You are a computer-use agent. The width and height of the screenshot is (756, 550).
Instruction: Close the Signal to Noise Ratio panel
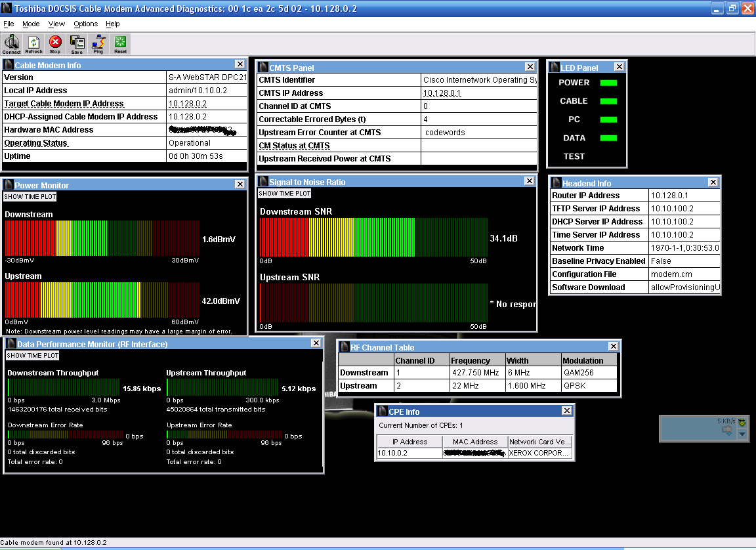tap(529, 180)
